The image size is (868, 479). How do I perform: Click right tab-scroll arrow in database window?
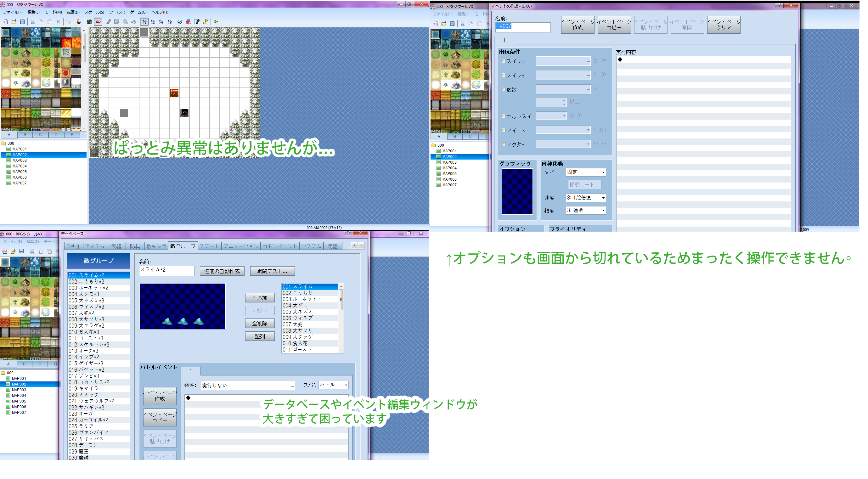[x=361, y=245]
